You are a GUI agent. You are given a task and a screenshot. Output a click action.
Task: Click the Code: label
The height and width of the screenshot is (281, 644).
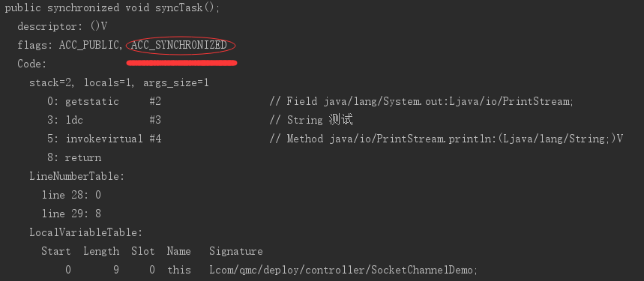32,64
